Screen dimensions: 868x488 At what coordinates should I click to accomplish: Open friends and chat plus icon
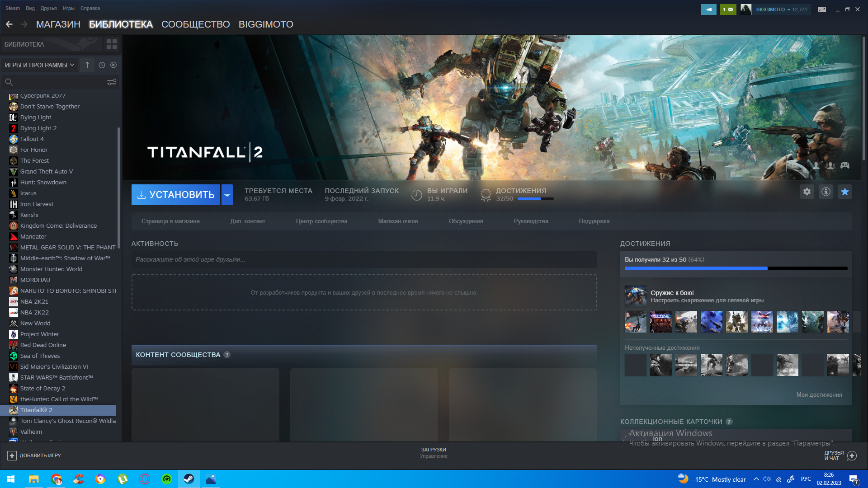[852, 455]
